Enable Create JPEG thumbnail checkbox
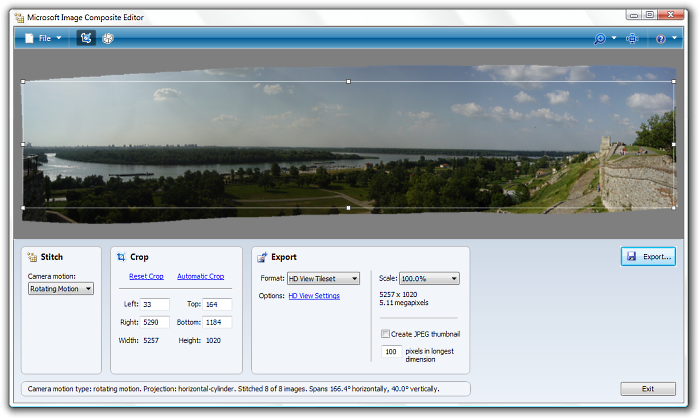This screenshot has height=419, width=700. tap(385, 334)
